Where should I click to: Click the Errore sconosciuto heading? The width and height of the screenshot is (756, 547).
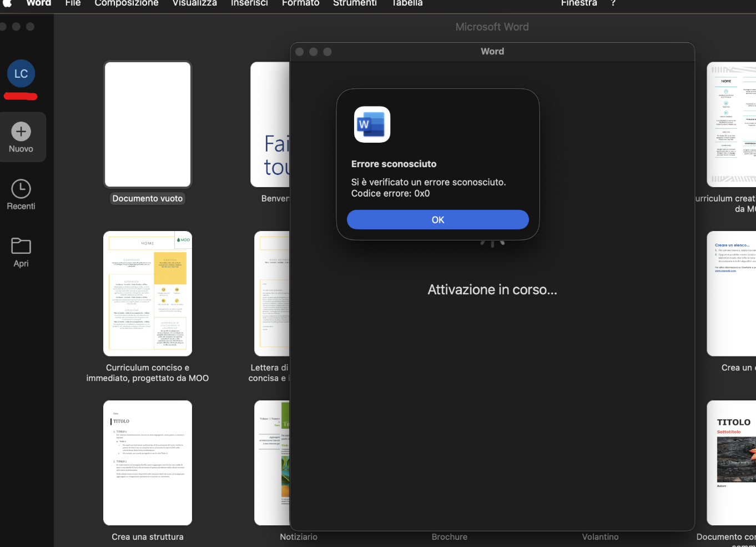tap(394, 164)
